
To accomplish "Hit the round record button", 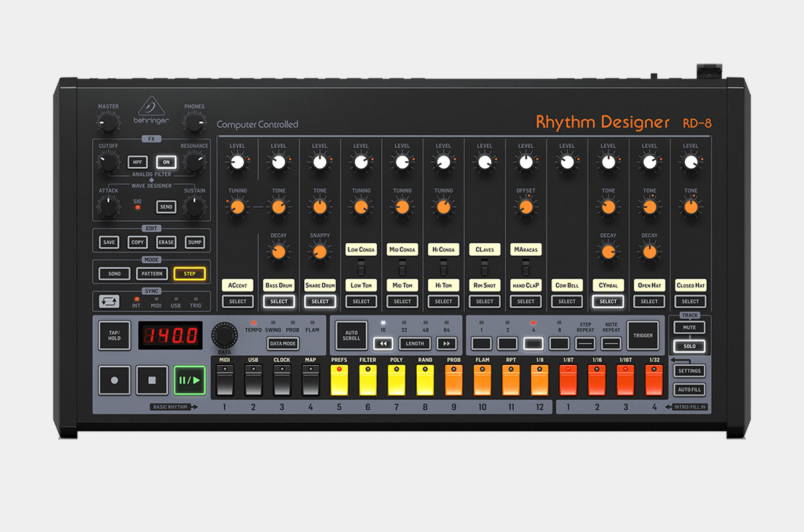I will [x=115, y=380].
